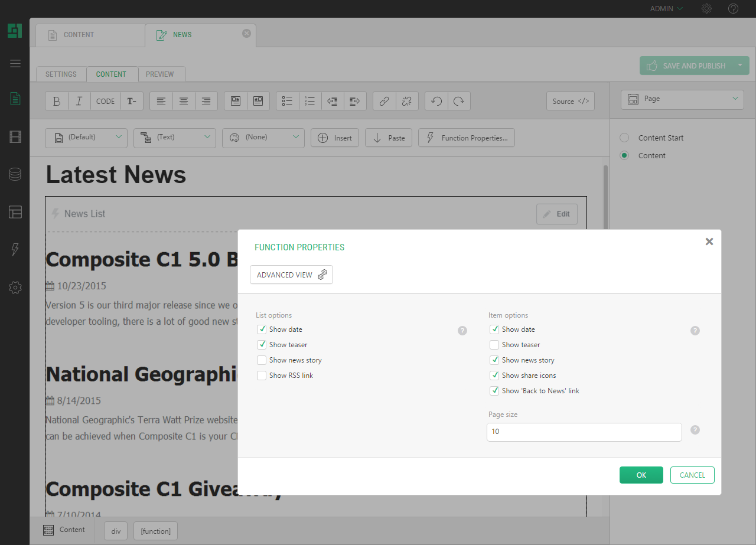
Task: Click the Bold formatting icon
Action: (x=57, y=101)
